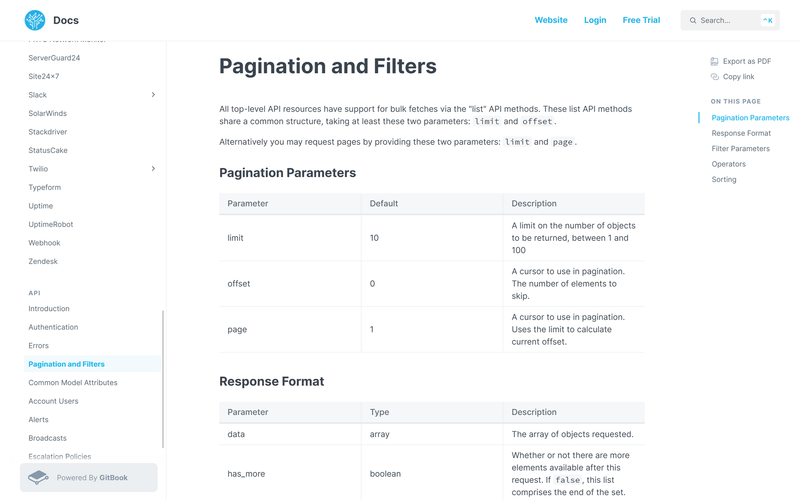Expand the Twilio sidebar section
This screenshot has width=800, height=500.
(x=153, y=169)
